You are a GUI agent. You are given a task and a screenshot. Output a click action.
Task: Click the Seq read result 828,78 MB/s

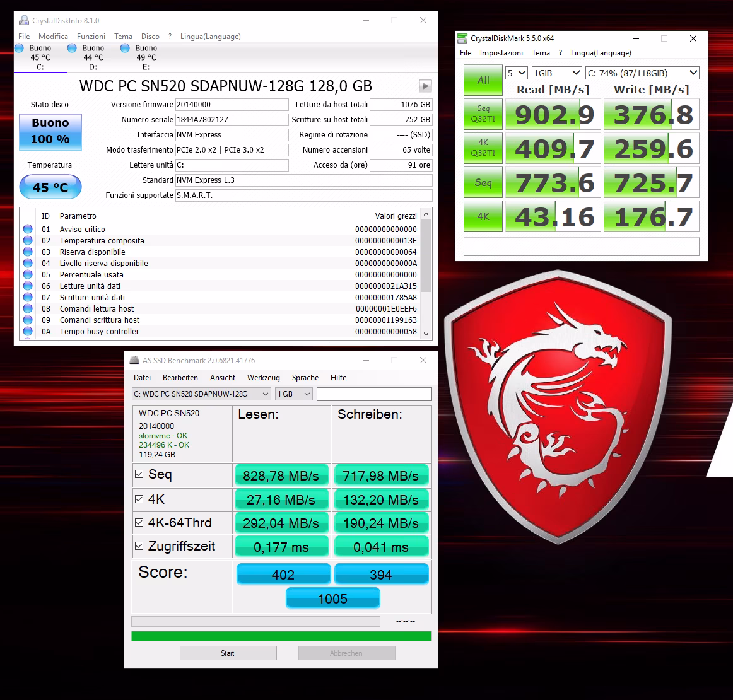[281, 475]
